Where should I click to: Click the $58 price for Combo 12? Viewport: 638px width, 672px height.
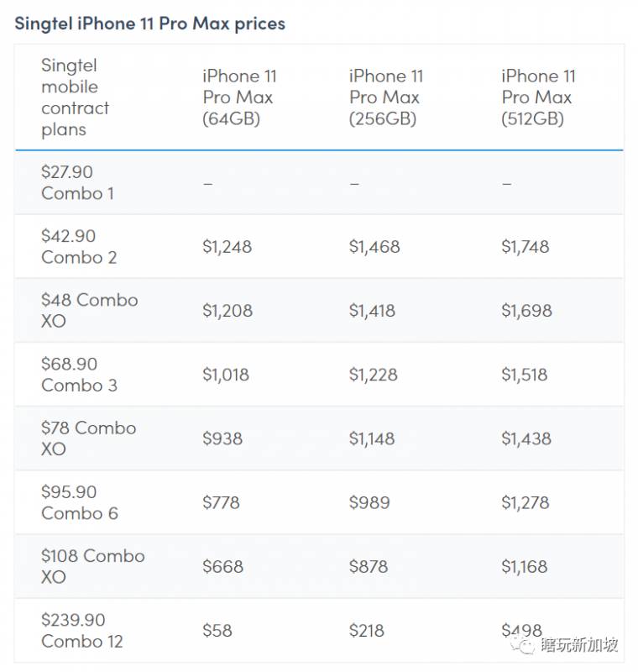217,630
